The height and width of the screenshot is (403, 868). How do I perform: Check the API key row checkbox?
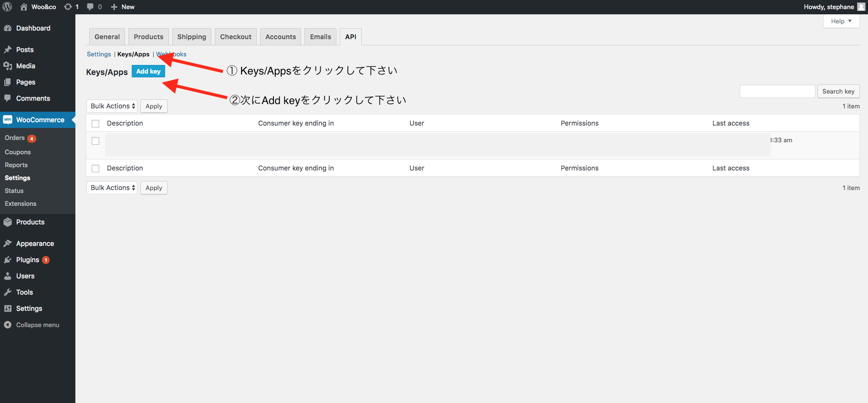[x=95, y=141]
